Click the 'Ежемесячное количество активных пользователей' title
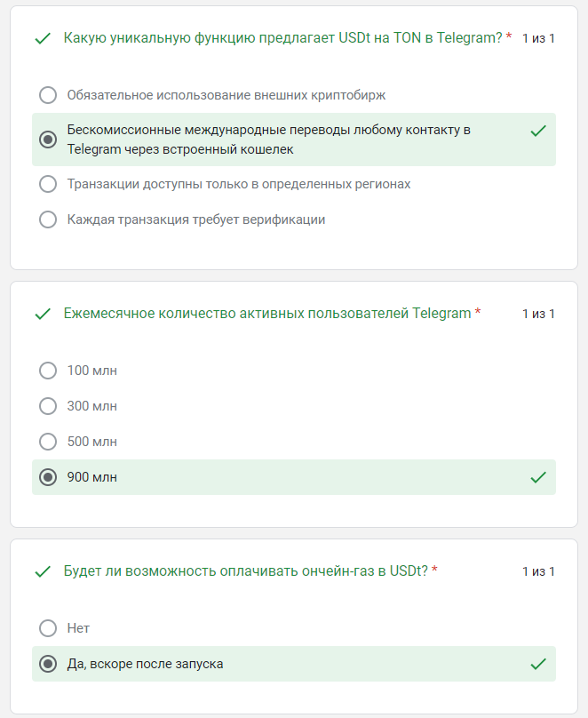The image size is (588, 718). tap(266, 313)
